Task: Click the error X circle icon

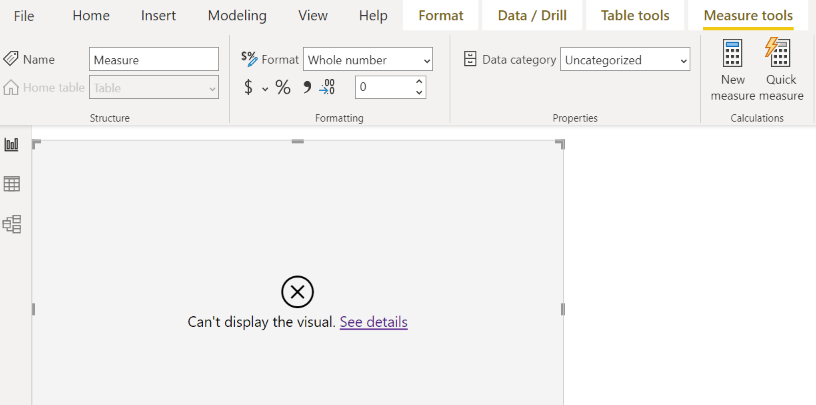Action: point(297,292)
